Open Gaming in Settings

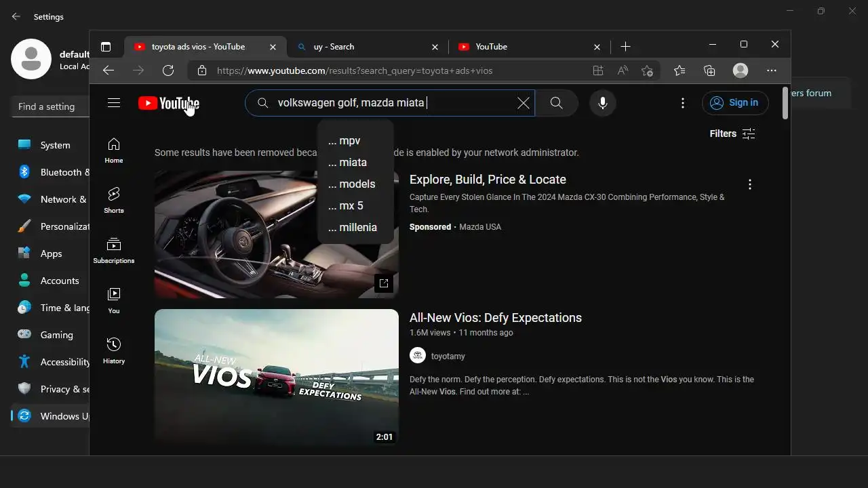(50, 335)
